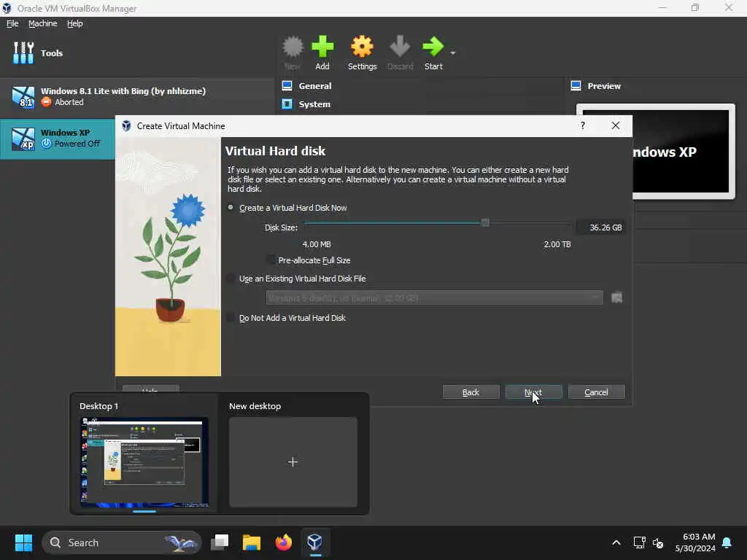Open the Machine menu
The width and height of the screenshot is (747, 560).
click(42, 23)
